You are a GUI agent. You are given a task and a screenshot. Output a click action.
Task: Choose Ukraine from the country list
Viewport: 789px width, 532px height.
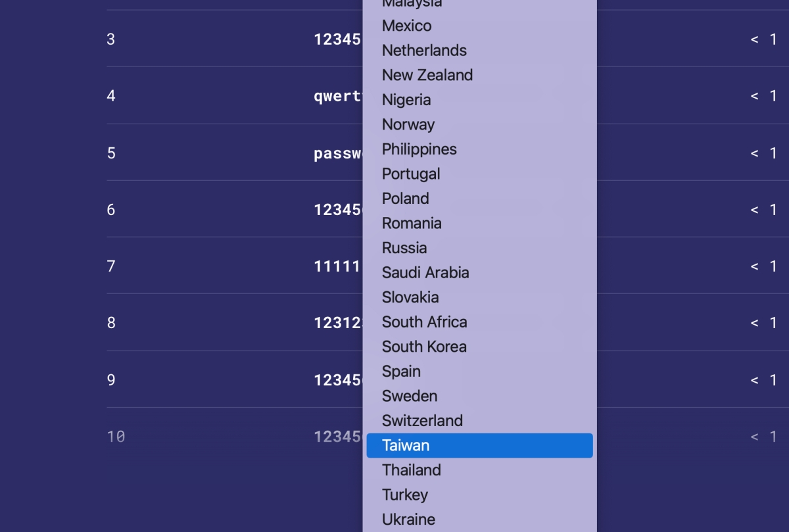tap(408, 519)
